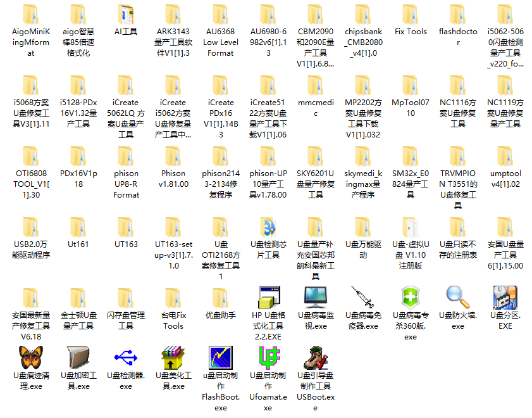This screenshot has height=418, width=532.
Task: Select the U盘痕迹清理.exe butterfly icon
Action: pyautogui.click(x=31, y=358)
